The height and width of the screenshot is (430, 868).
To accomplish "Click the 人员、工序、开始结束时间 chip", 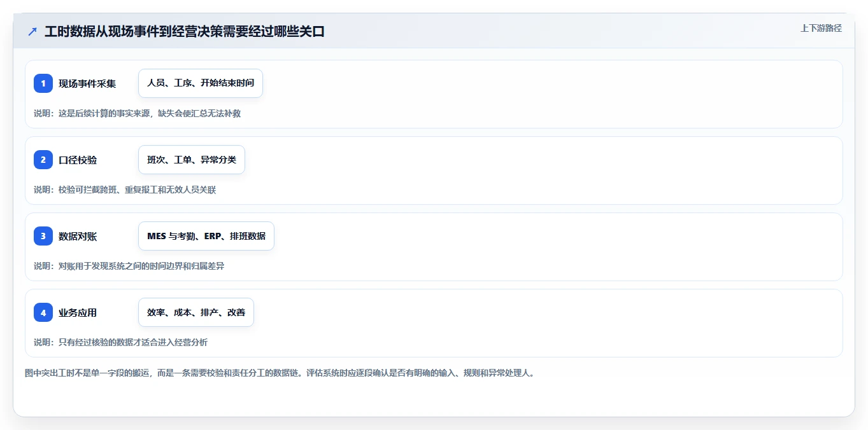I will (201, 83).
